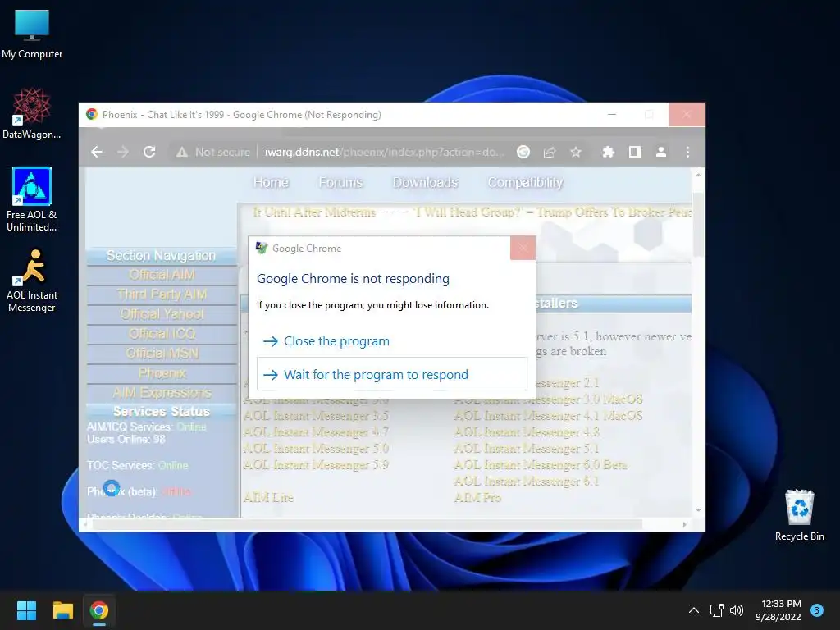
Task: Select AIM Expressions section
Action: coord(162,393)
